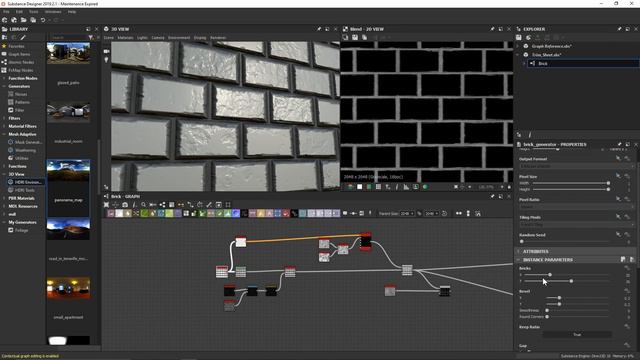Open the 3D View Lights menu
640x360 pixels.
pos(142,38)
